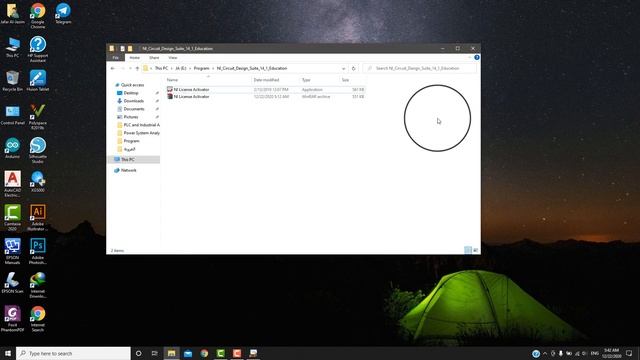Click Program breadcrumb in address bar
The height and width of the screenshot is (360, 640).
pyautogui.click(x=201, y=68)
